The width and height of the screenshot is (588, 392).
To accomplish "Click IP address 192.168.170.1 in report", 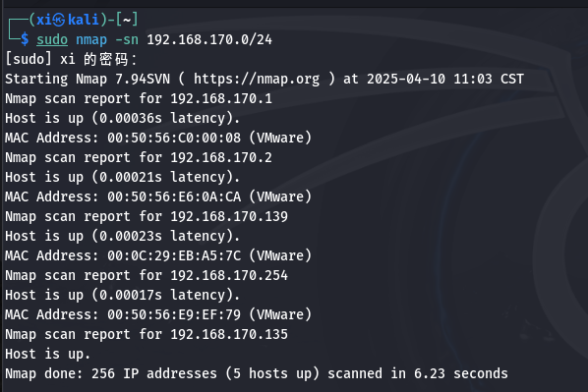I will (221, 98).
